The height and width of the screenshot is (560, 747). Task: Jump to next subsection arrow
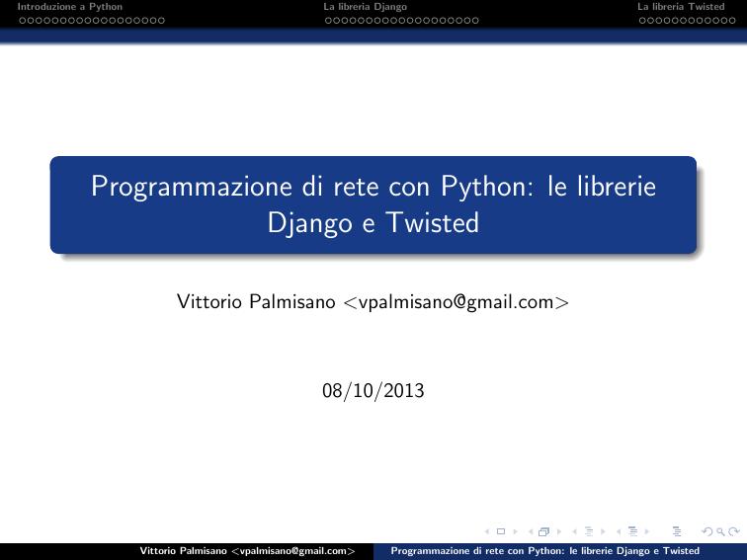tap(603, 531)
